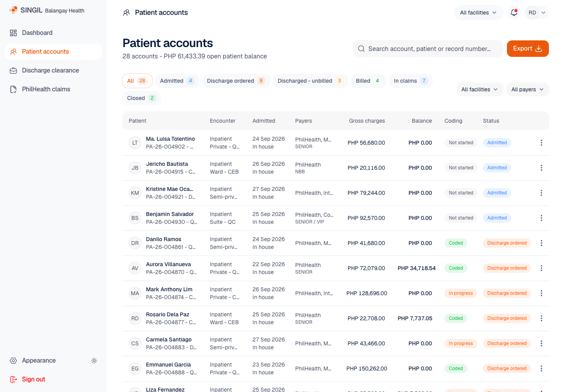
Task: Open Discharge clearance page
Action: point(53,71)
